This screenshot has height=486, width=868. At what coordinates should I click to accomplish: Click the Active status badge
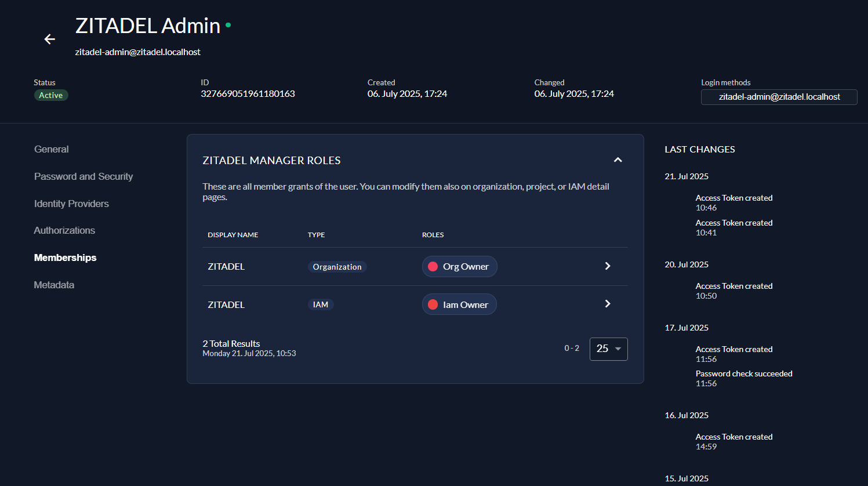(51, 95)
